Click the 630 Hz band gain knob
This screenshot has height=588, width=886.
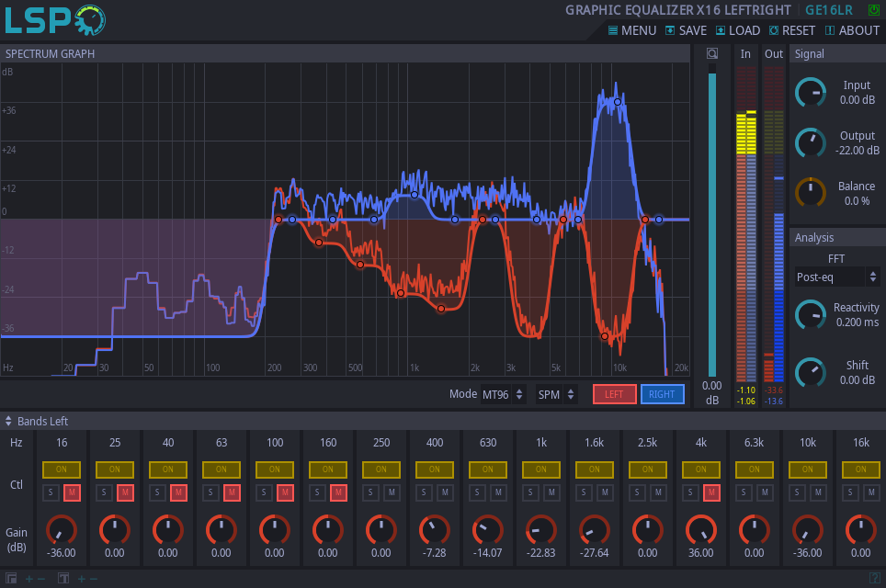[x=488, y=530]
